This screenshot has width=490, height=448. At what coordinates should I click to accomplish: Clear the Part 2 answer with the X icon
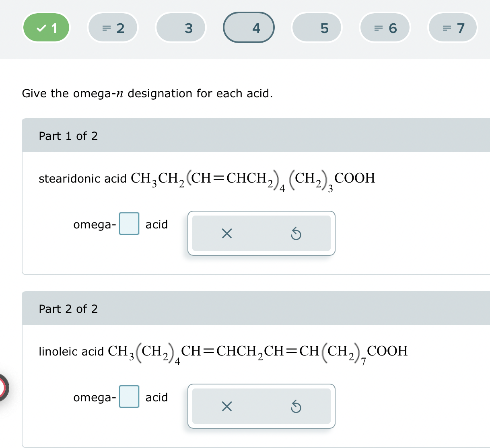tap(226, 406)
